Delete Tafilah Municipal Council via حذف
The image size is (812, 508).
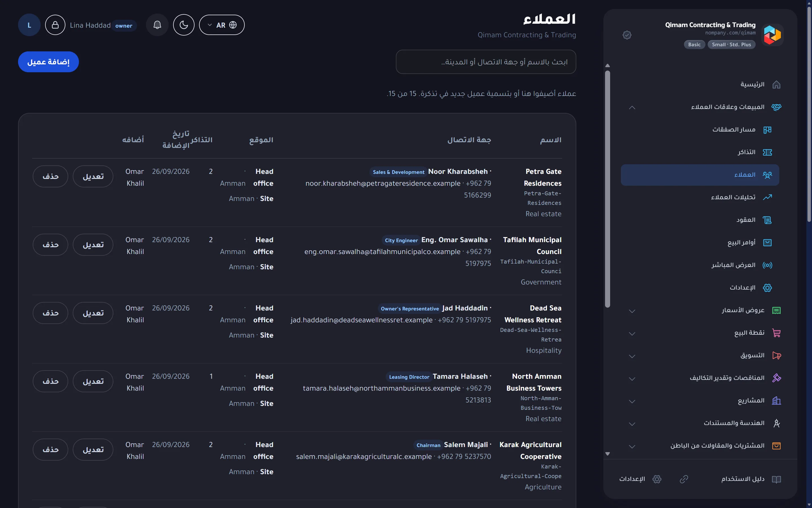pyautogui.click(x=50, y=245)
